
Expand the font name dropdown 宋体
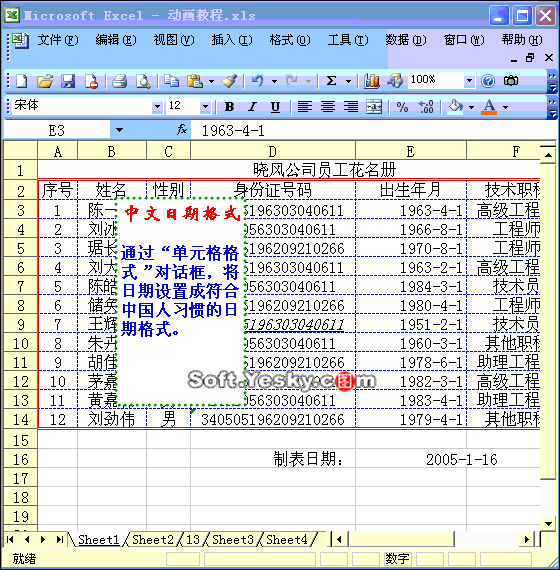coord(157,107)
